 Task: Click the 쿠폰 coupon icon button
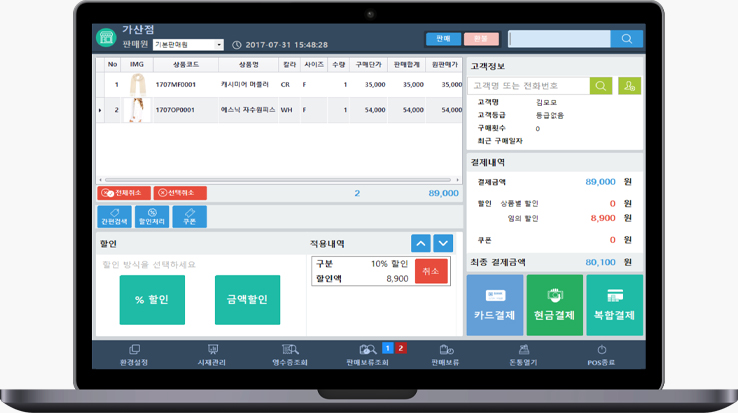[190, 216]
